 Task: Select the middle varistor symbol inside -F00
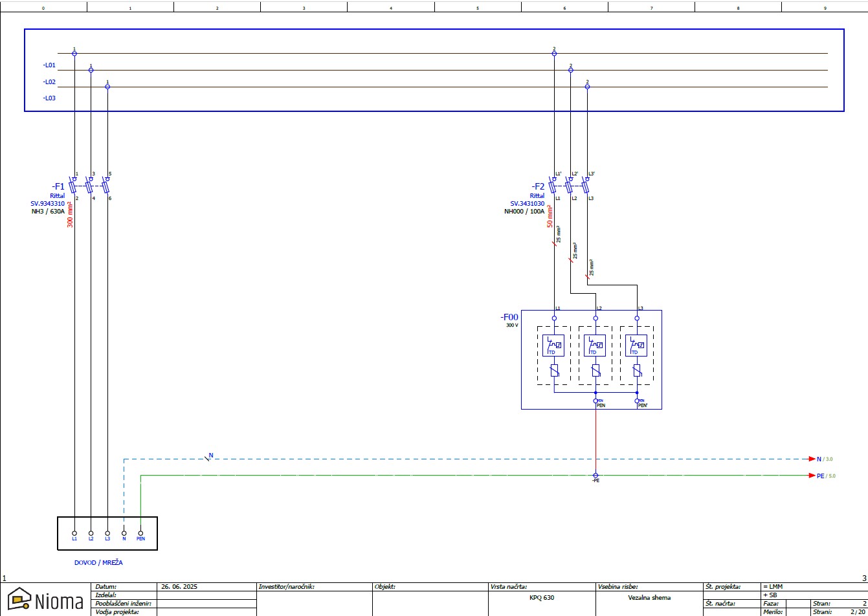pyautogui.click(x=595, y=370)
